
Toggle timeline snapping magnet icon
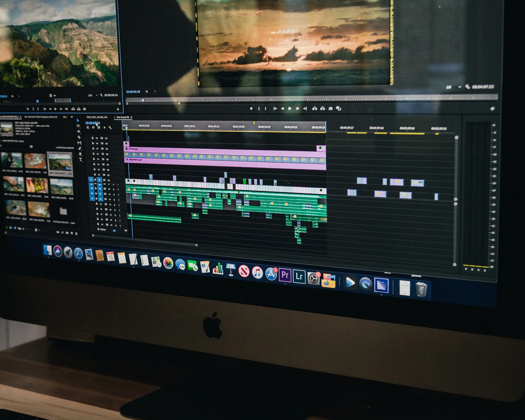(x=93, y=128)
